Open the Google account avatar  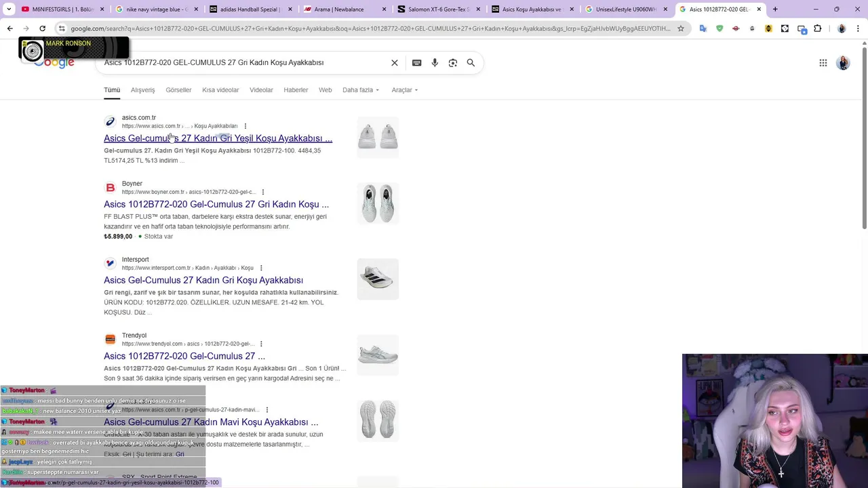843,63
